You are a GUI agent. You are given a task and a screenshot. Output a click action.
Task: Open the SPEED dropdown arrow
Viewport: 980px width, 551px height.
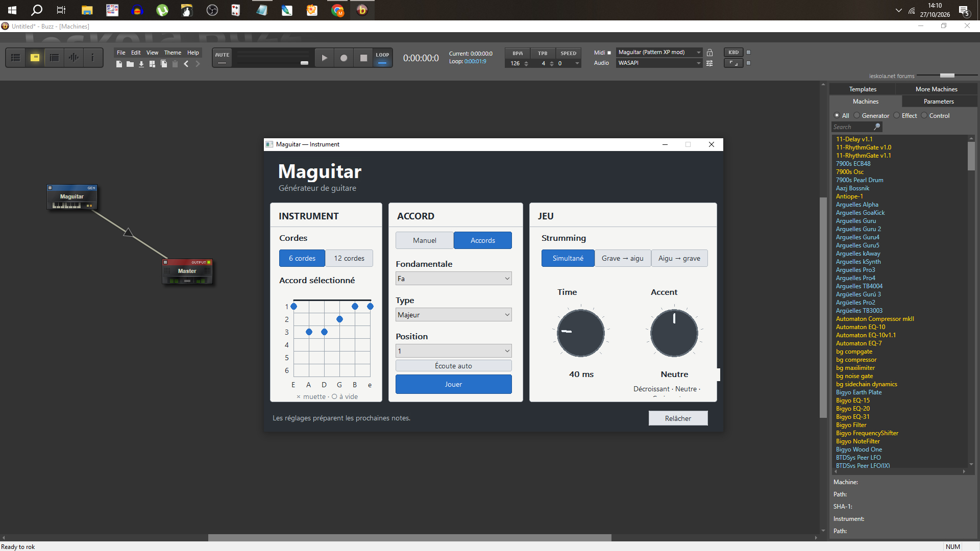577,64
